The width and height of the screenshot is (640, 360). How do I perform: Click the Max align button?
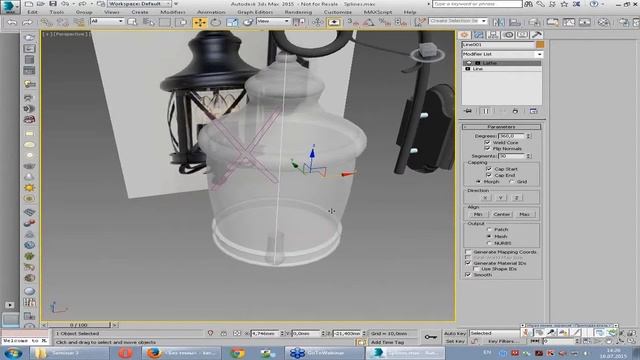click(x=524, y=214)
